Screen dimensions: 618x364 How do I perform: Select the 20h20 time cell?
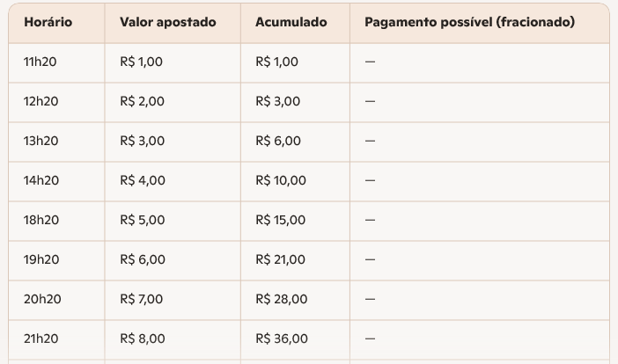click(40, 300)
